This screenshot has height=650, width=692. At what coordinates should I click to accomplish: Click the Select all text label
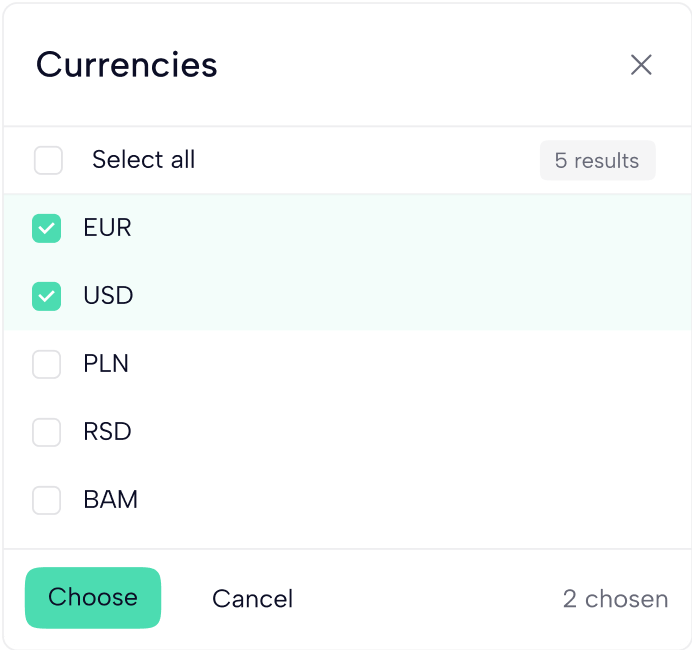143,160
